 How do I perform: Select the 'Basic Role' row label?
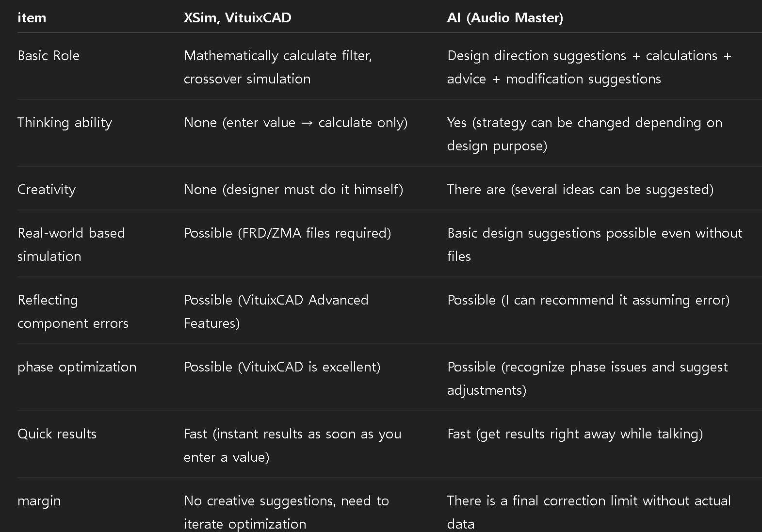click(x=49, y=56)
